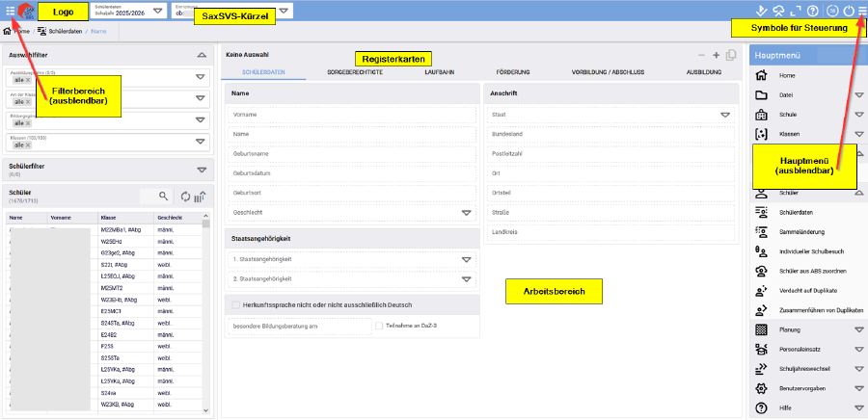This screenshot has height=420, width=868.
Task: Open help via the question mark icon
Action: [x=814, y=12]
